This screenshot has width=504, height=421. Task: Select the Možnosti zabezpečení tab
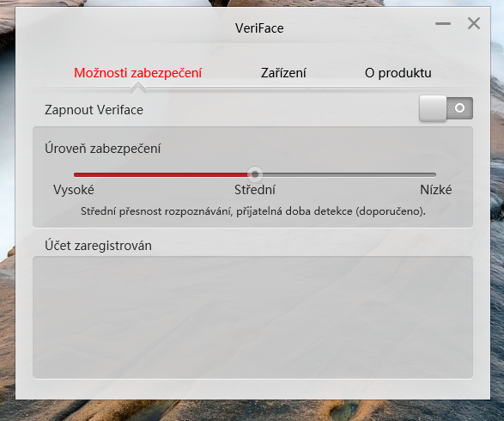tap(138, 73)
